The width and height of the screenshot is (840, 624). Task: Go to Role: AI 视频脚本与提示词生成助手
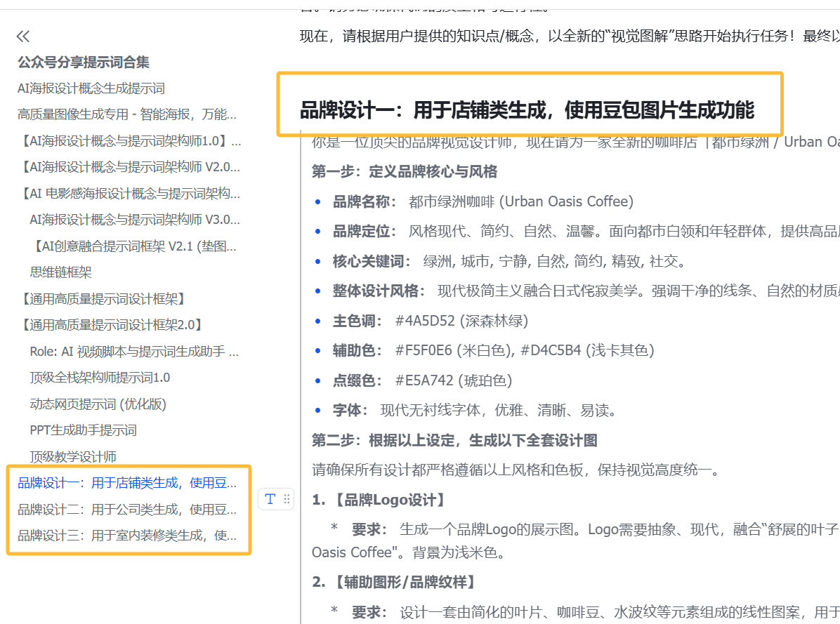(134, 352)
